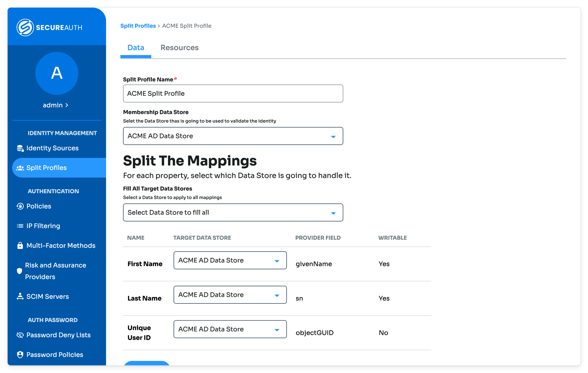Image resolution: width=588 pixels, height=373 pixels.
Task: Click the sn provider field text
Action: (x=299, y=298)
